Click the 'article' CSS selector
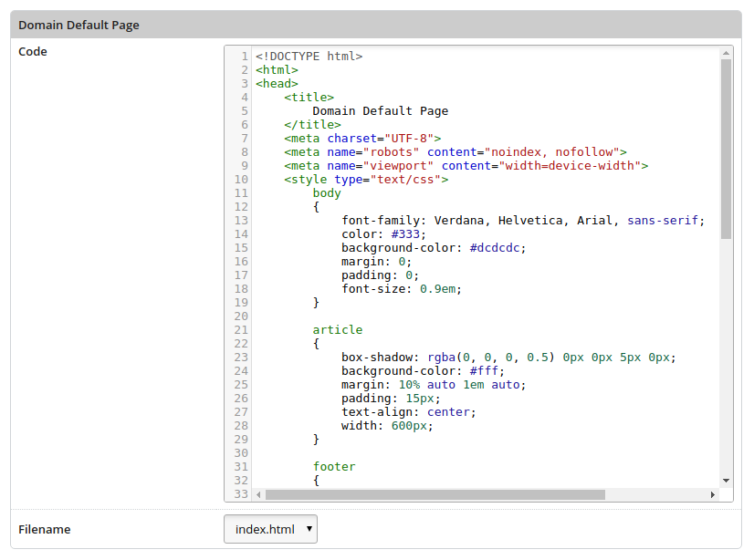The height and width of the screenshot is (560, 754). [x=338, y=330]
